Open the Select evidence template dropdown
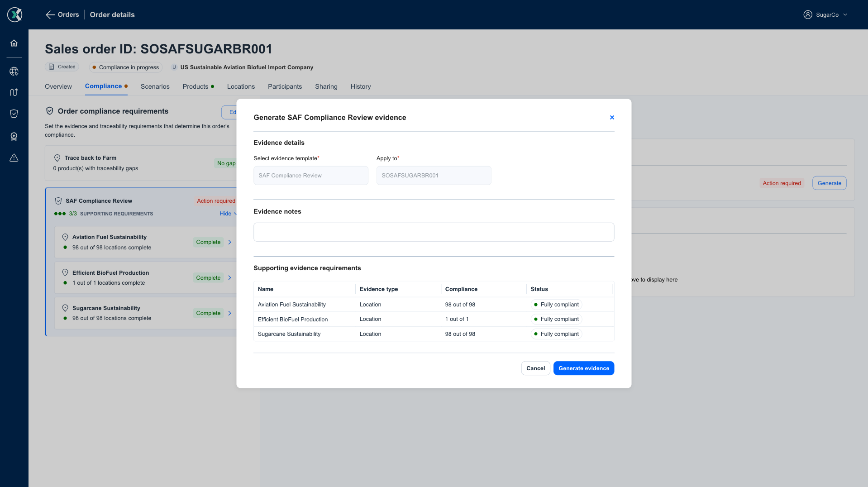The height and width of the screenshot is (487, 868). click(x=311, y=176)
